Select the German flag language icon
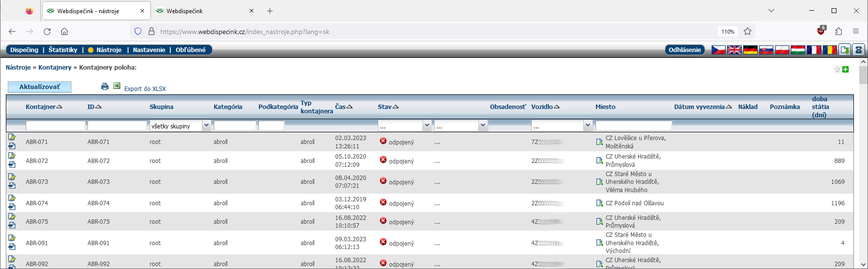 [750, 50]
